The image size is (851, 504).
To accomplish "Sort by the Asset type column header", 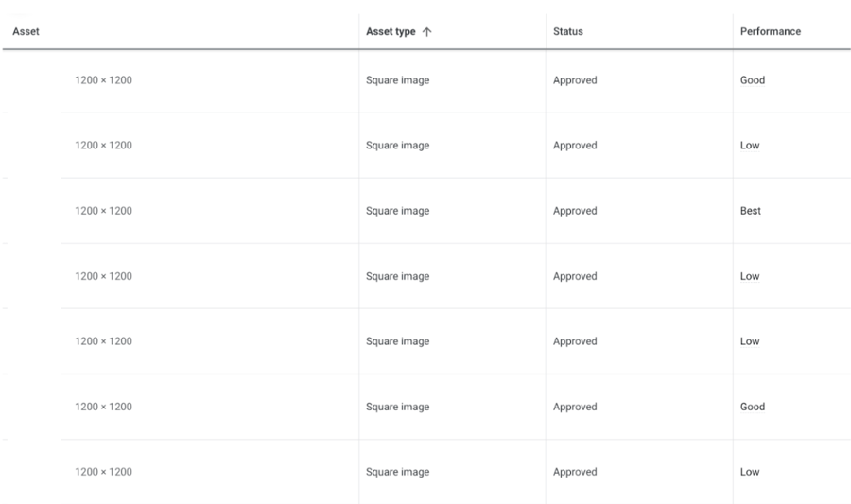I will coord(392,32).
